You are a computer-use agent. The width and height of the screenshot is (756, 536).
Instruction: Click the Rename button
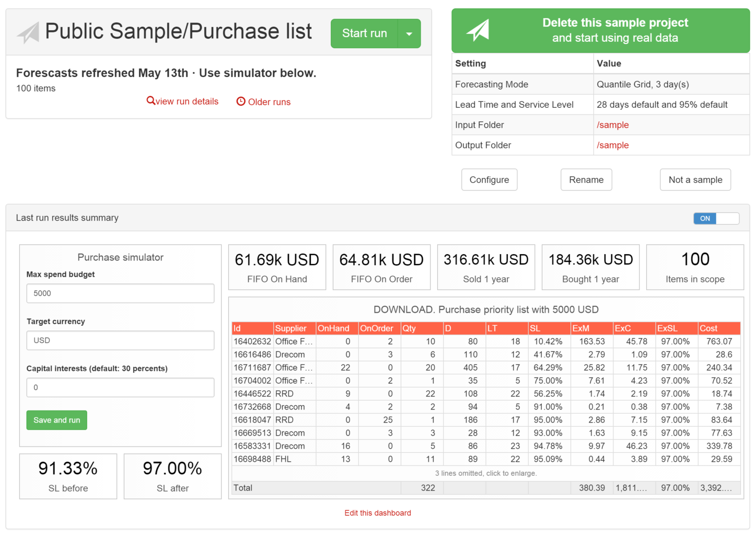[x=586, y=180]
